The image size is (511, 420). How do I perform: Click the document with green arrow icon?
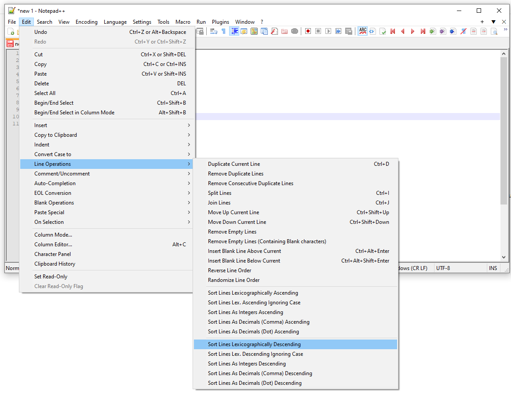point(433,31)
